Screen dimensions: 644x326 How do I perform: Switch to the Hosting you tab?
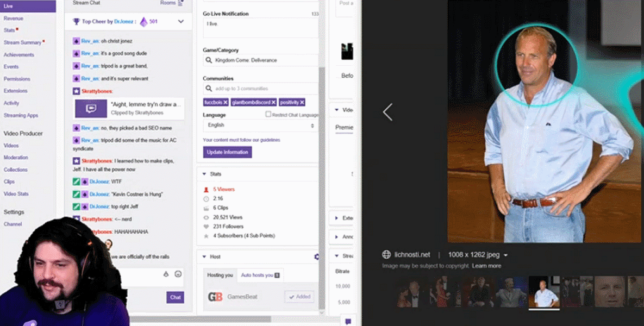point(220,275)
